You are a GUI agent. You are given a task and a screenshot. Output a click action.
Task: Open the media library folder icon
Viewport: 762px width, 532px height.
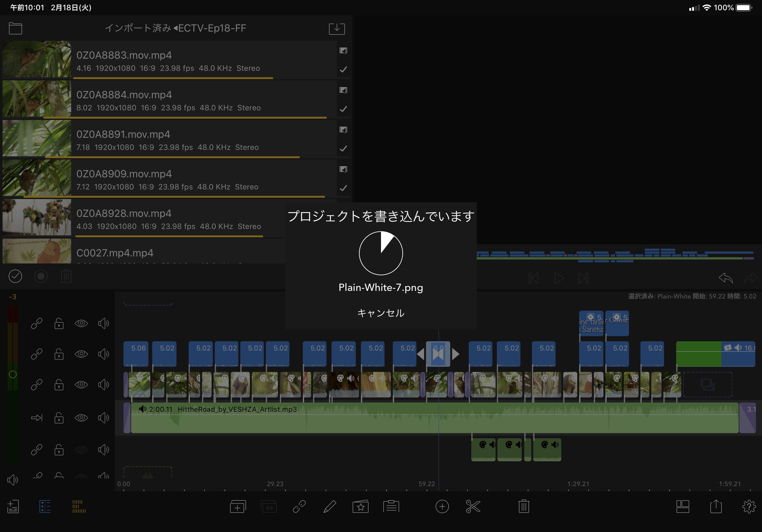pos(15,28)
